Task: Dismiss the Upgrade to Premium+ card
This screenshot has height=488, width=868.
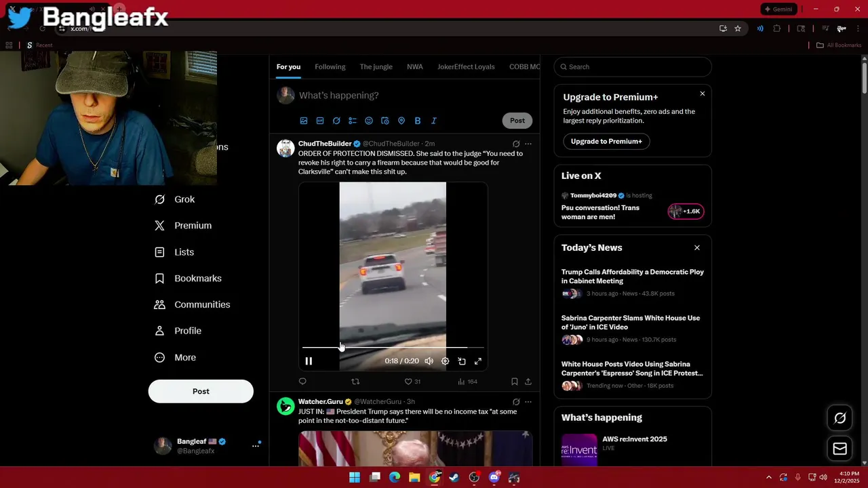Action: click(x=703, y=94)
